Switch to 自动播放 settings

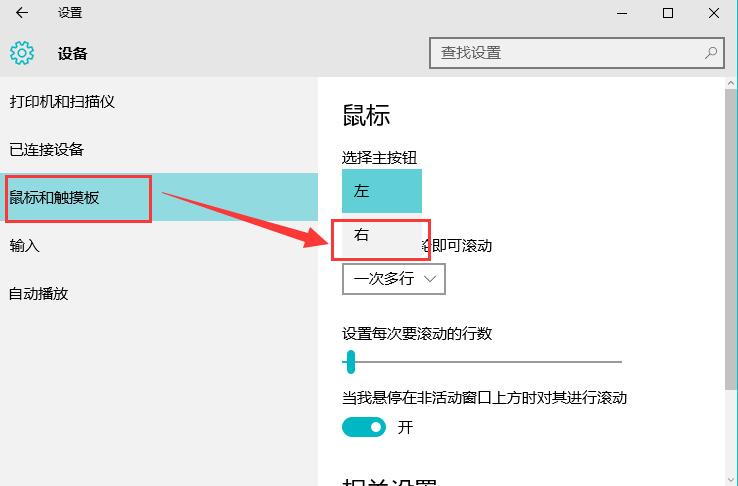point(39,294)
